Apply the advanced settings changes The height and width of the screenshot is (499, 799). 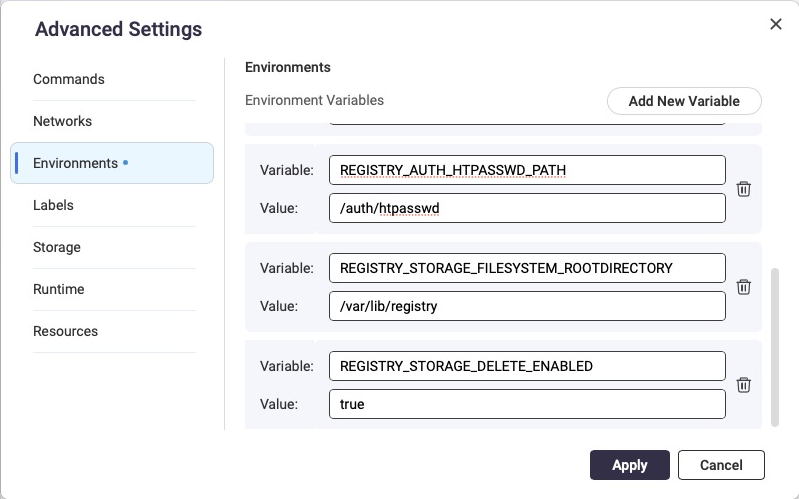pos(629,465)
